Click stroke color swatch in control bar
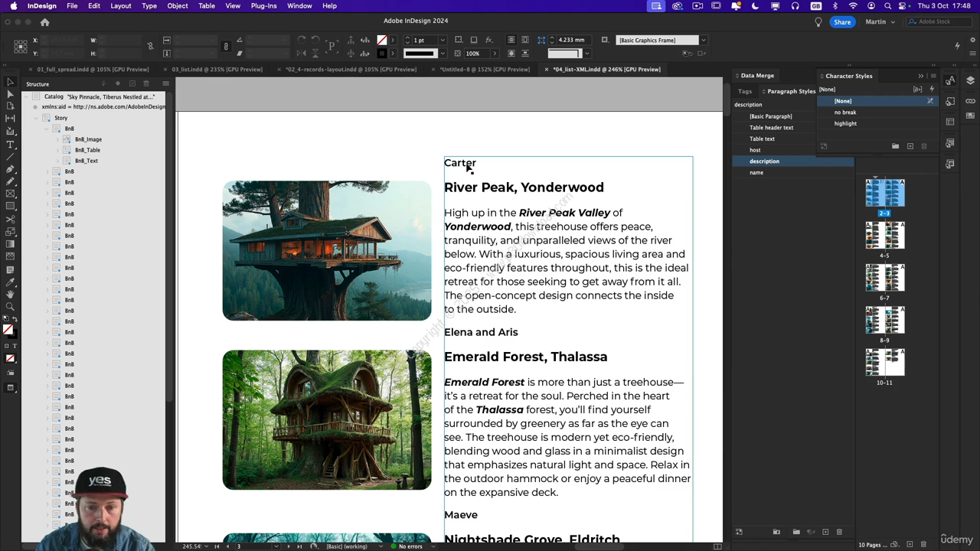The height and width of the screenshot is (551, 980). point(381,54)
